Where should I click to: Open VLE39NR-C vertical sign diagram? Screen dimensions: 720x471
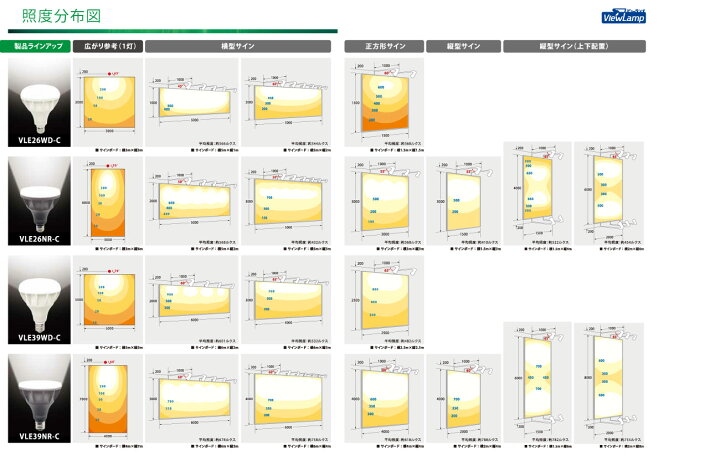(463, 398)
